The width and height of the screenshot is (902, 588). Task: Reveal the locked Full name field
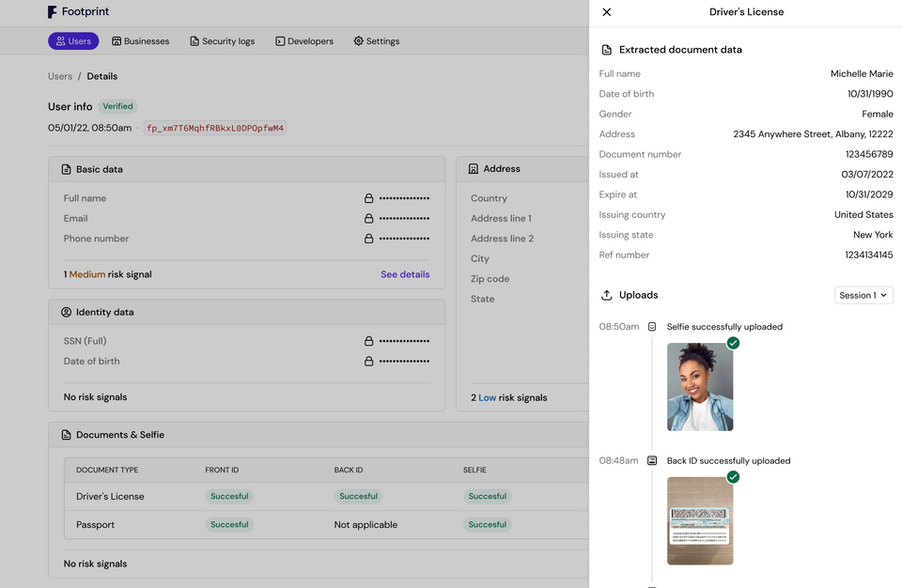coord(369,198)
